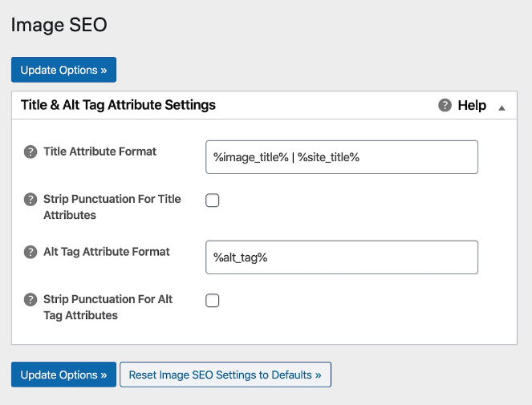Open help icon next to Alt Tag Attribute Format

point(30,252)
